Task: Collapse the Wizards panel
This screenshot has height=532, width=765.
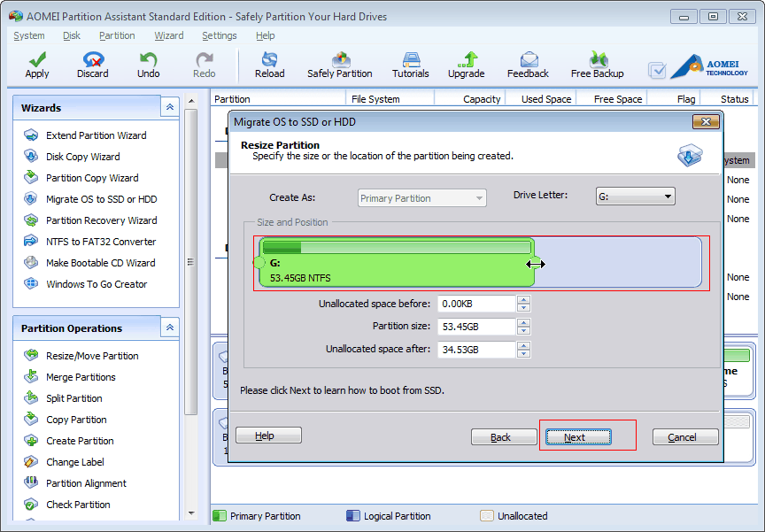Action: [x=170, y=107]
